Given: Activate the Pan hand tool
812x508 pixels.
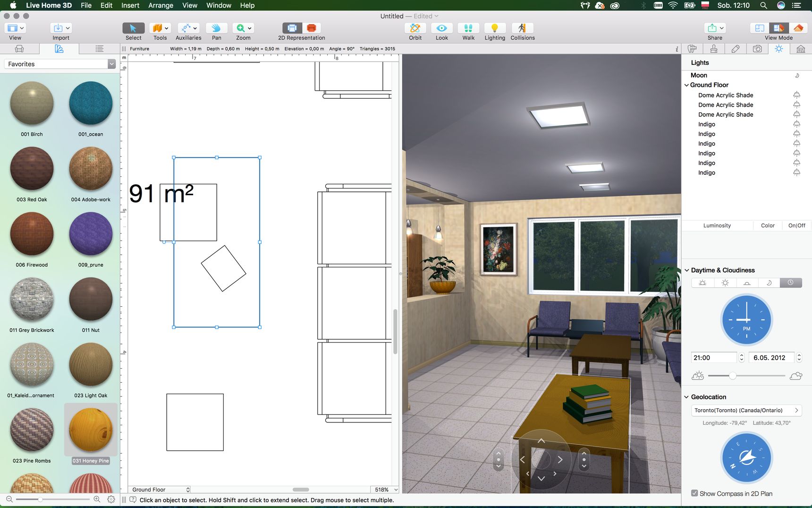Looking at the screenshot, I should (x=216, y=28).
